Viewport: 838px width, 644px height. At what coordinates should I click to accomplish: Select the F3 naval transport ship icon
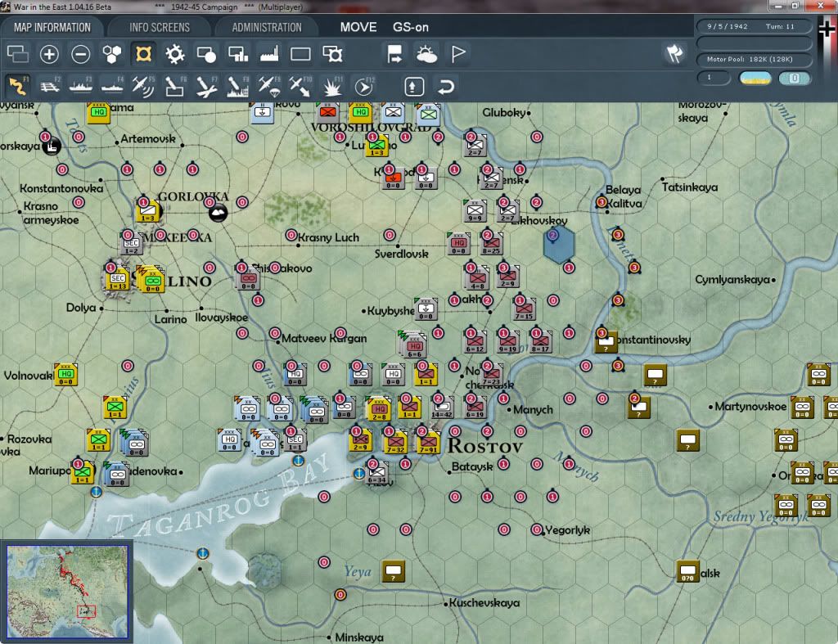tap(81, 86)
